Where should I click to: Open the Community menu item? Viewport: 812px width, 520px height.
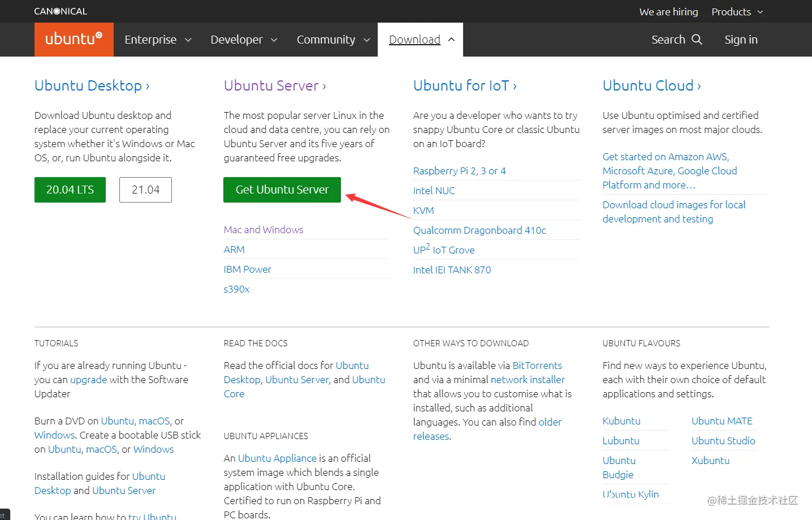326,40
